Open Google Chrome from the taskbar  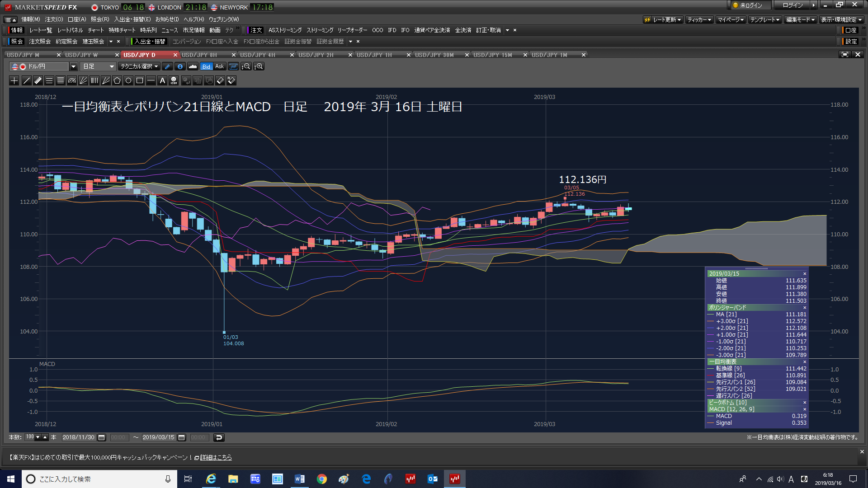click(x=321, y=479)
